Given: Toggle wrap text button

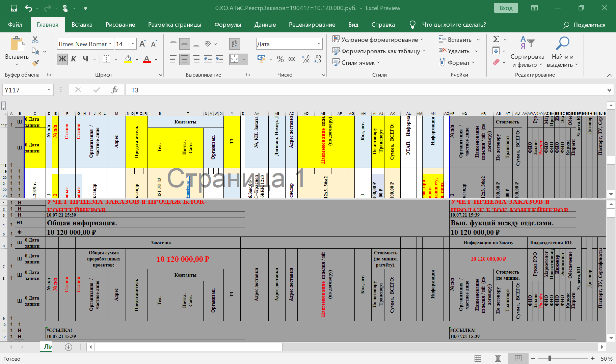Looking at the screenshot, I should 235,44.
